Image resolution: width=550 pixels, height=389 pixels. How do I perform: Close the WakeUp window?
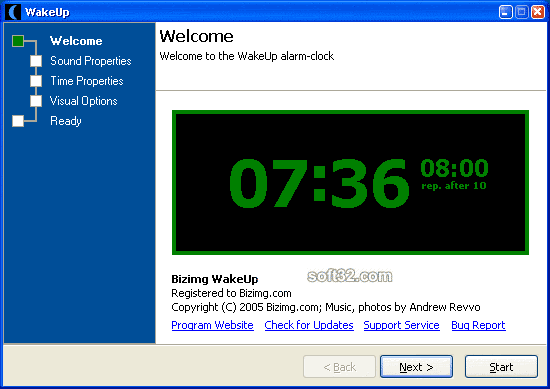pyautogui.click(x=538, y=12)
